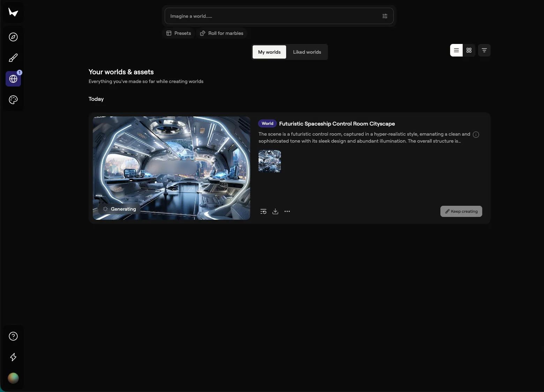
Task: Select the My worlds tab
Action: [x=269, y=52]
